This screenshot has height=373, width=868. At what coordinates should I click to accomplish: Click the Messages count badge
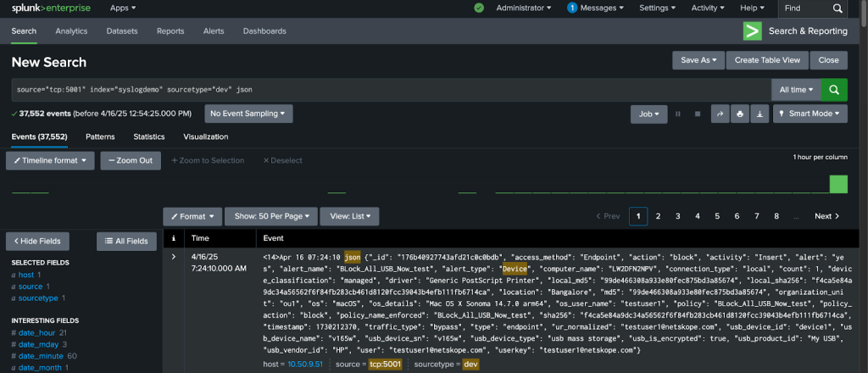(x=572, y=8)
